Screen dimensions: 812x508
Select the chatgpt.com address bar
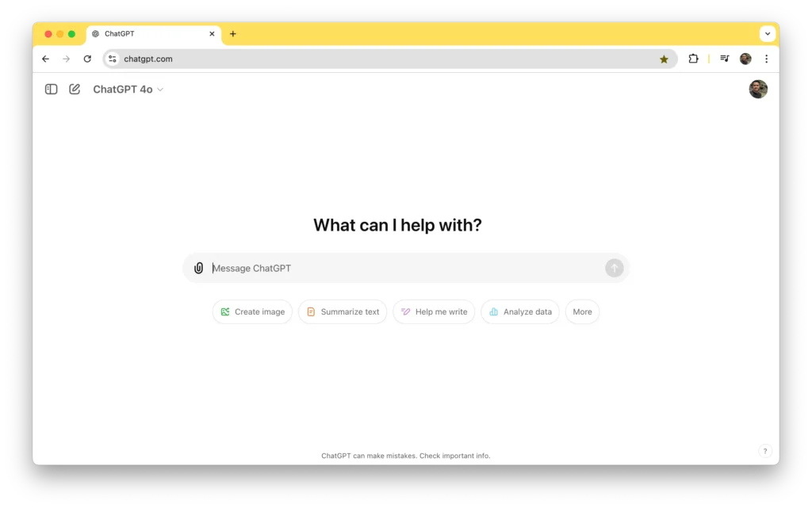coord(390,59)
